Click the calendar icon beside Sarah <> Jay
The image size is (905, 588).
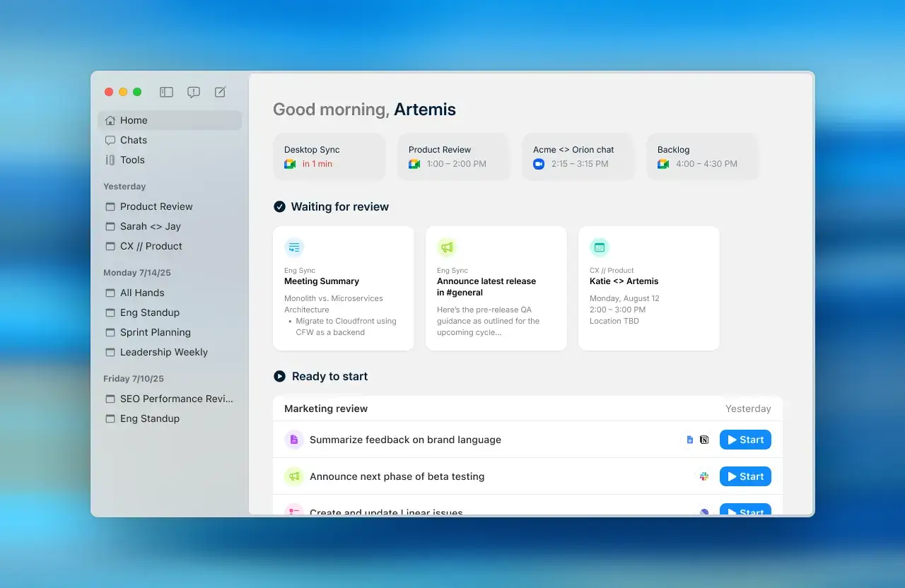tap(110, 226)
